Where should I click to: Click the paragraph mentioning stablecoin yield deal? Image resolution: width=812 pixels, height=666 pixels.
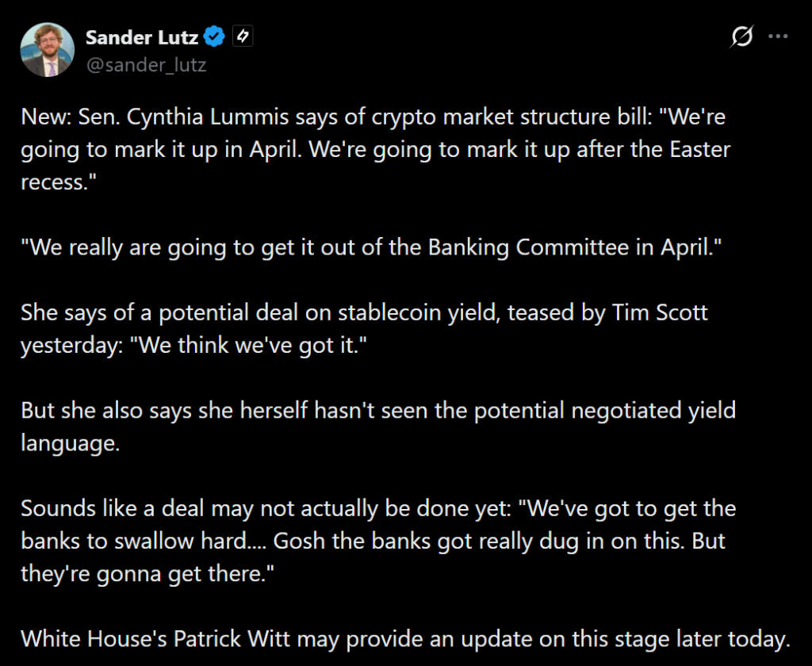(x=364, y=312)
